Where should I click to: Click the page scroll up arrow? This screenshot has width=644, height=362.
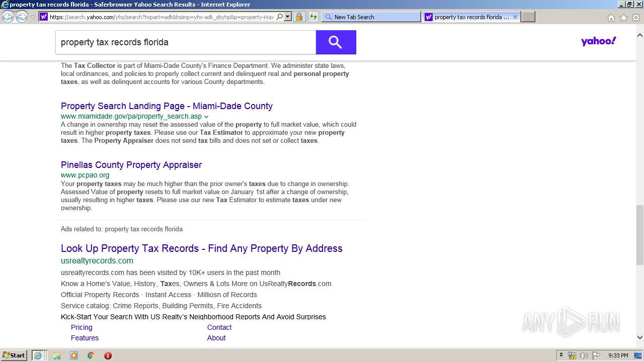(x=639, y=35)
